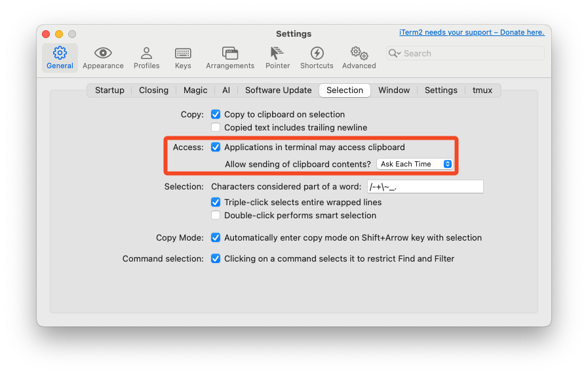
Task: Click the iTerm2 Donate here link
Action: [471, 32]
